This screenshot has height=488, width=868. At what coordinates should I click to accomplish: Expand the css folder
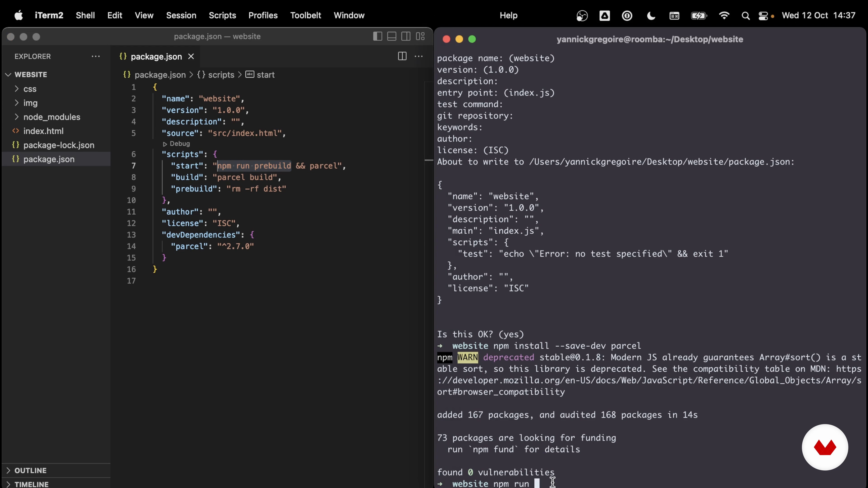click(x=30, y=89)
